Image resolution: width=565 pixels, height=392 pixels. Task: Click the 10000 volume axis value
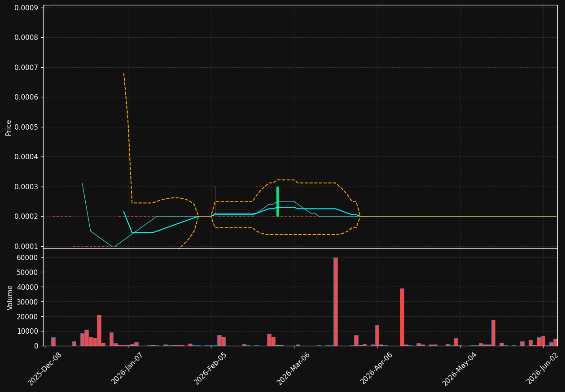(28, 331)
